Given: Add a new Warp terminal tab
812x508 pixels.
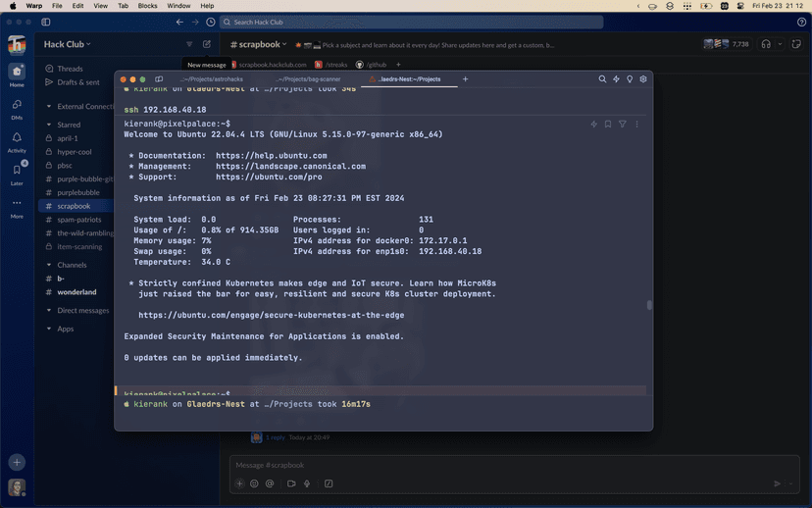Looking at the screenshot, I should pyautogui.click(x=465, y=79).
